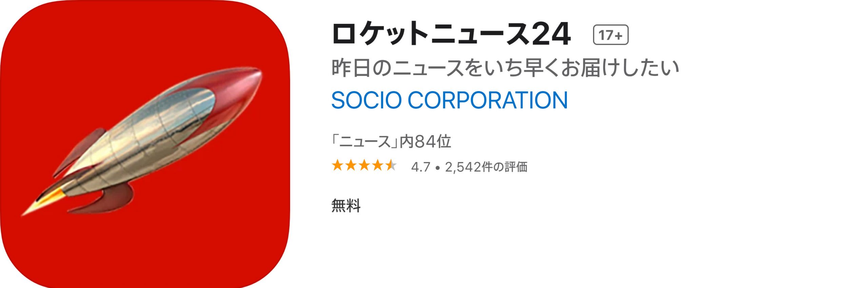Viewport: 868px width, 288px height.
Task: Click the 4.7 rating score
Action: click(420, 167)
